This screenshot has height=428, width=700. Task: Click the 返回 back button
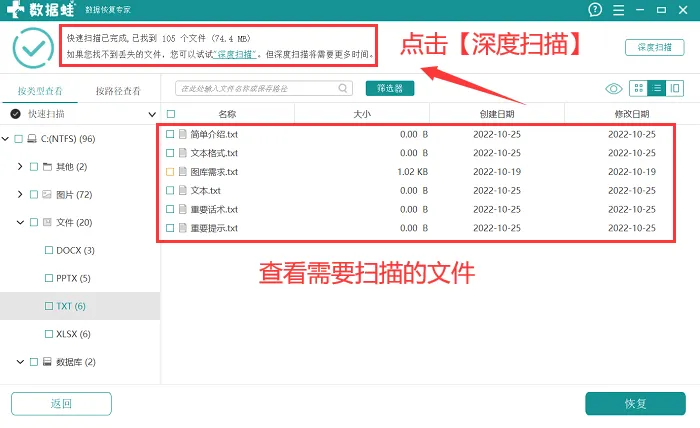point(61,403)
